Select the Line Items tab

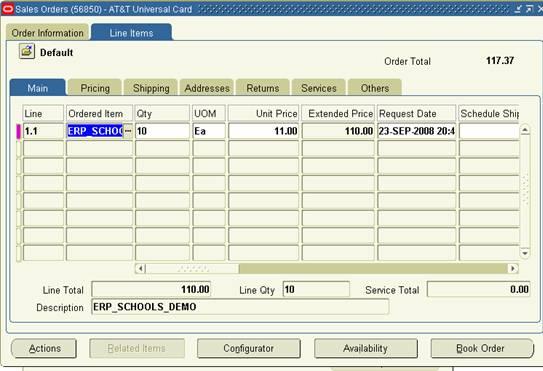131,33
